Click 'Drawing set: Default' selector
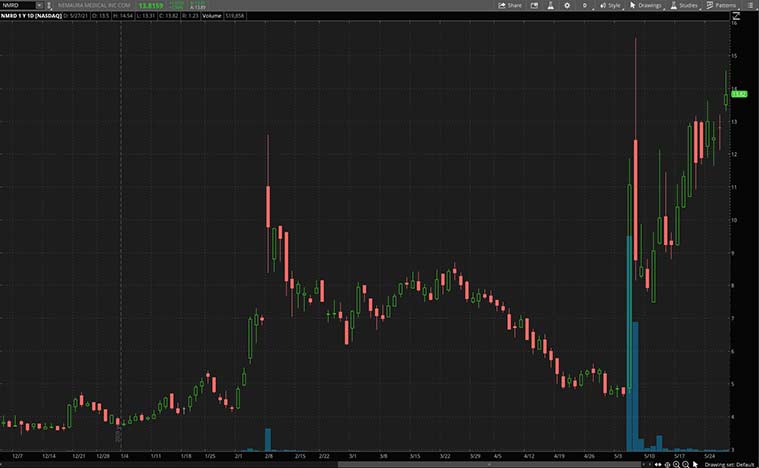This screenshot has width=759, height=468. pyautogui.click(x=729, y=465)
